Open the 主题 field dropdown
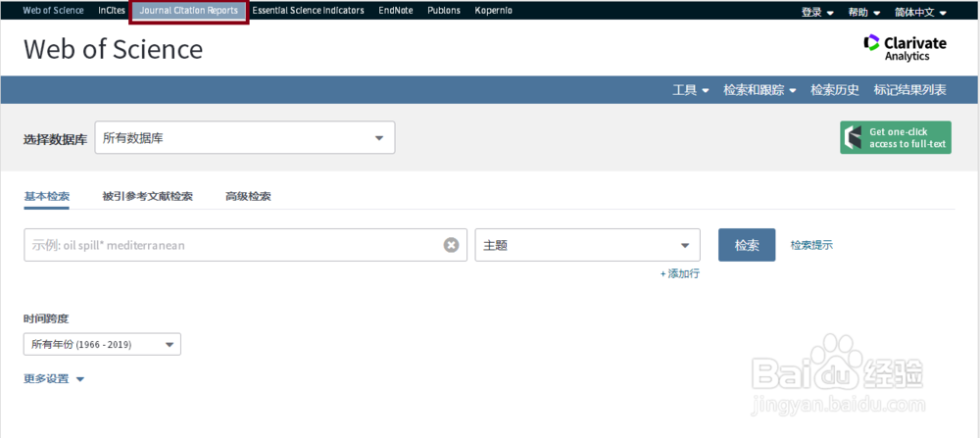 (x=587, y=245)
